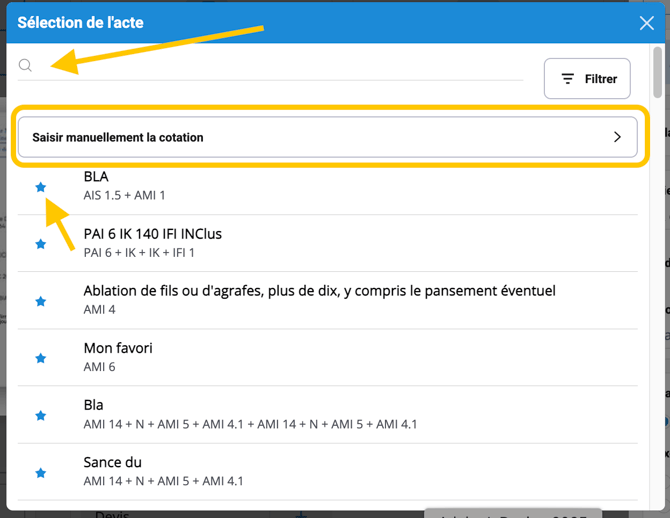Toggle star next to Ablation de fils
Image resolution: width=670 pixels, height=518 pixels.
tap(41, 301)
